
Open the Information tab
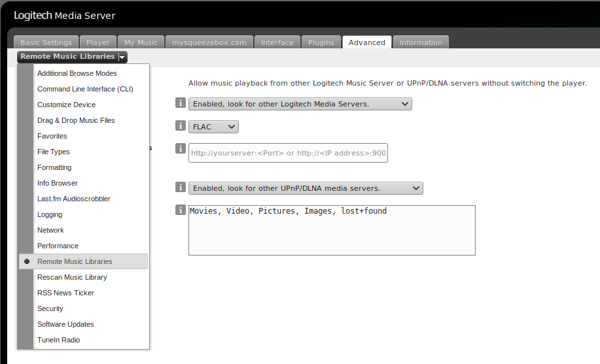[421, 42]
